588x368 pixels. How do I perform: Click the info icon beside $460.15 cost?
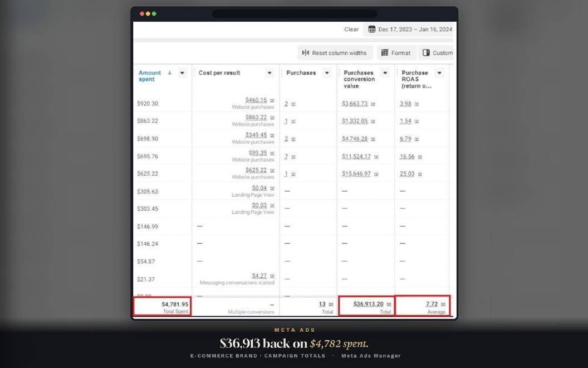[272, 100]
